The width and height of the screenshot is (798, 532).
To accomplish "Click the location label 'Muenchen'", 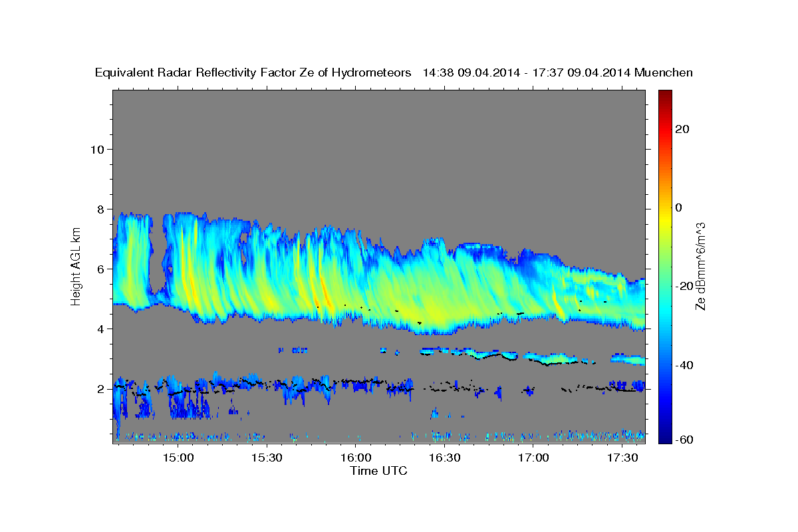I will [664, 73].
